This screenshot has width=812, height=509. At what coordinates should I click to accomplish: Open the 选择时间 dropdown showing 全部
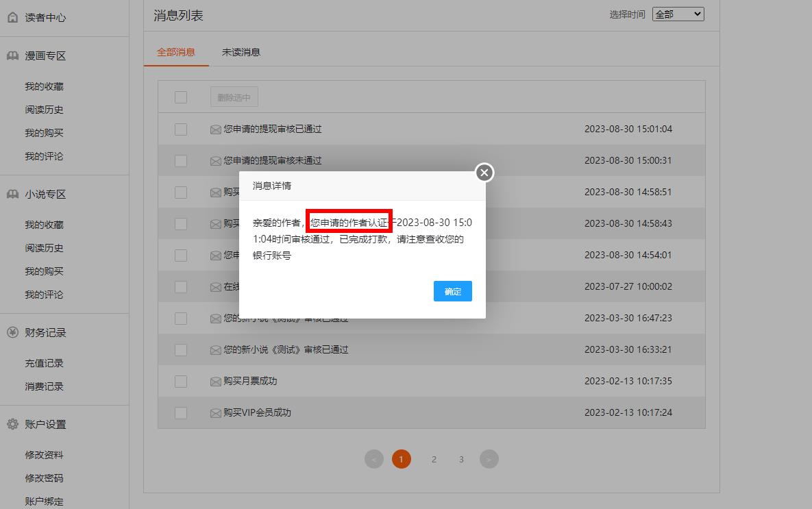(x=678, y=14)
